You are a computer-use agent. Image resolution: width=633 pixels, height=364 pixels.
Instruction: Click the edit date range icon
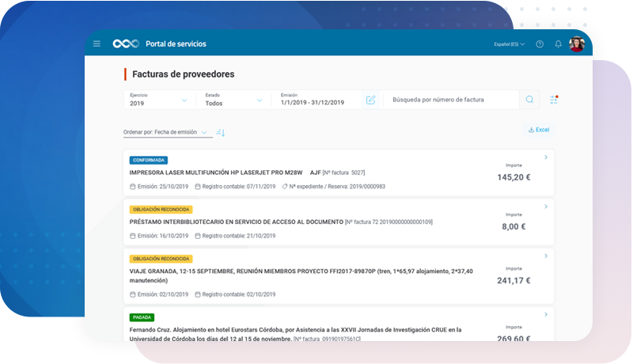[370, 100]
